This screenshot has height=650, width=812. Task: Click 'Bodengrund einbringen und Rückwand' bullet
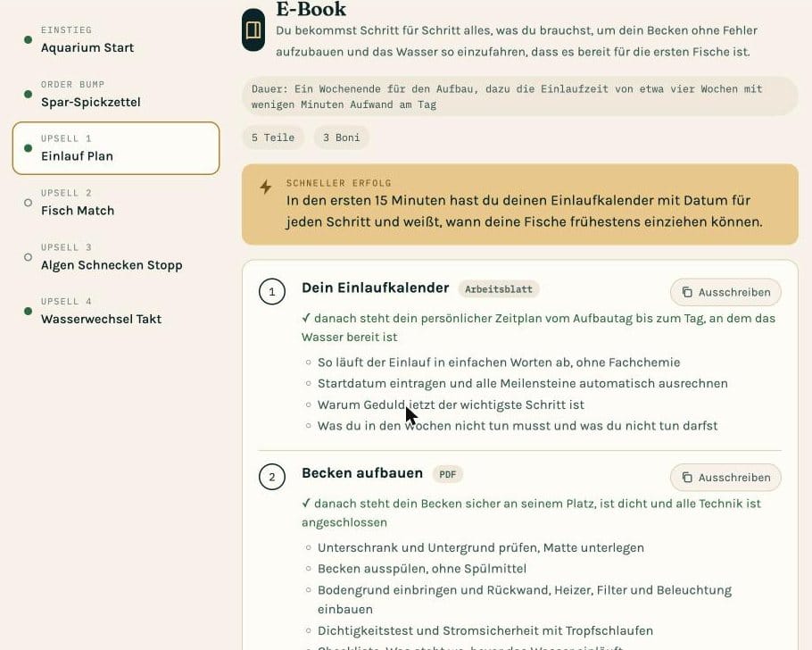point(525,600)
